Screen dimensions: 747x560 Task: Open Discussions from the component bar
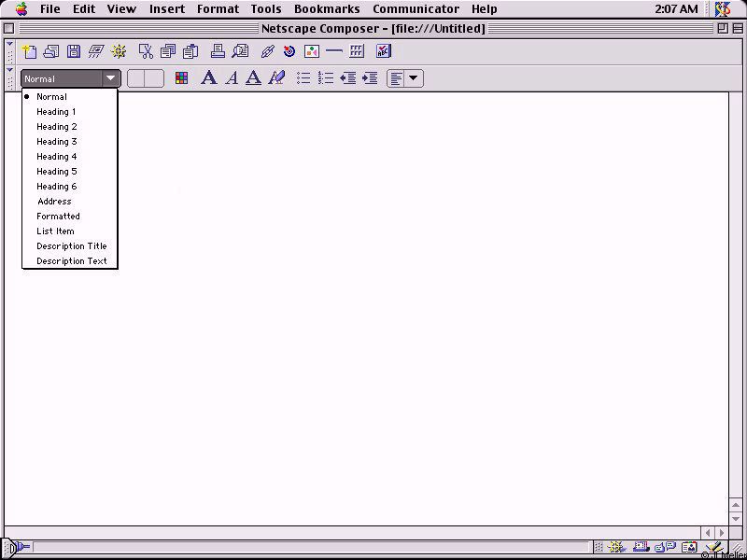666,548
